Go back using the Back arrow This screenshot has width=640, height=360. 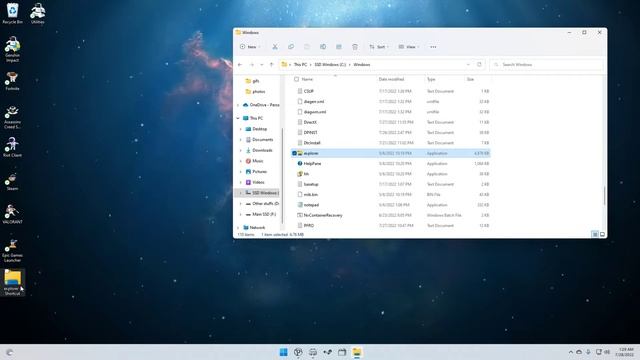click(240, 64)
